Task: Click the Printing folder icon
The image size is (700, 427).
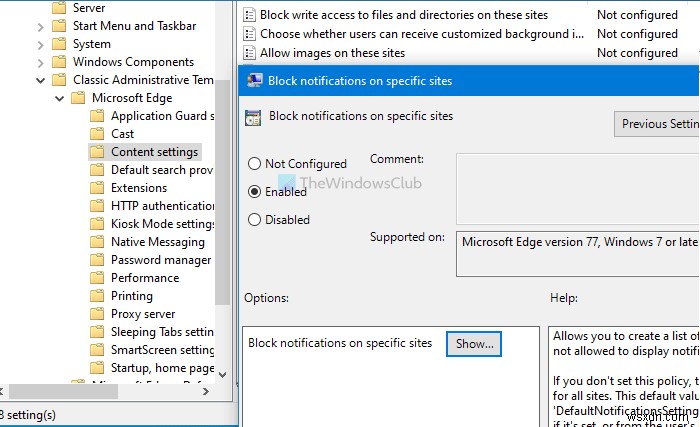Action: point(97,296)
